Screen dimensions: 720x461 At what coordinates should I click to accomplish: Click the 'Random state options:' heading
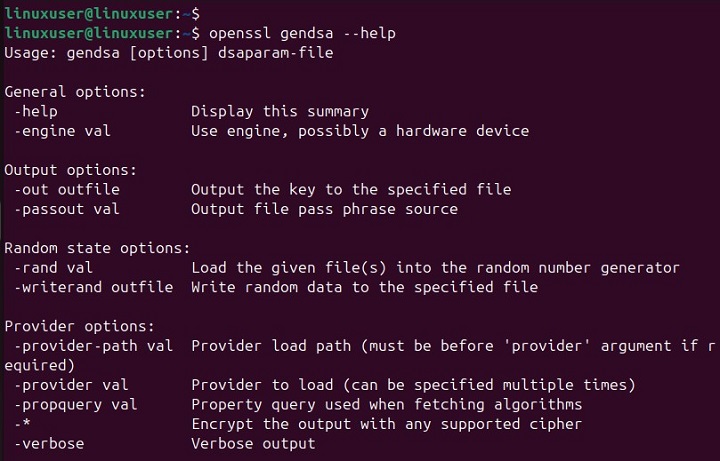click(x=98, y=247)
